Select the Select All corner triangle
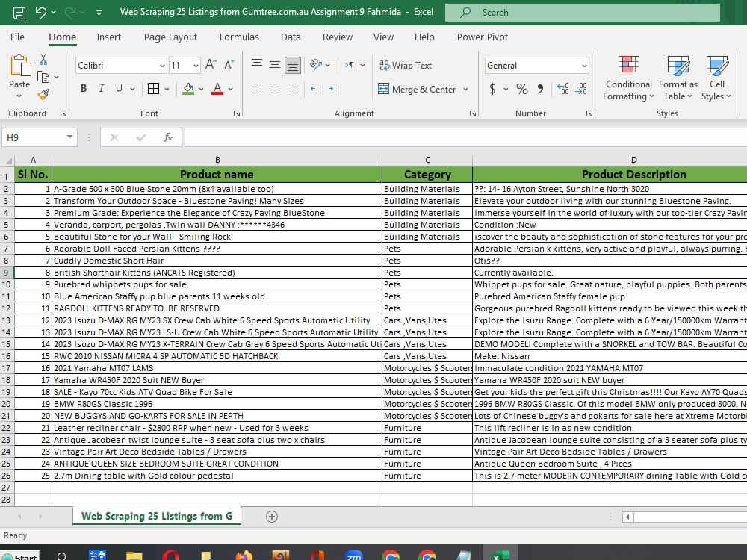The image size is (747, 560). pos(8,161)
